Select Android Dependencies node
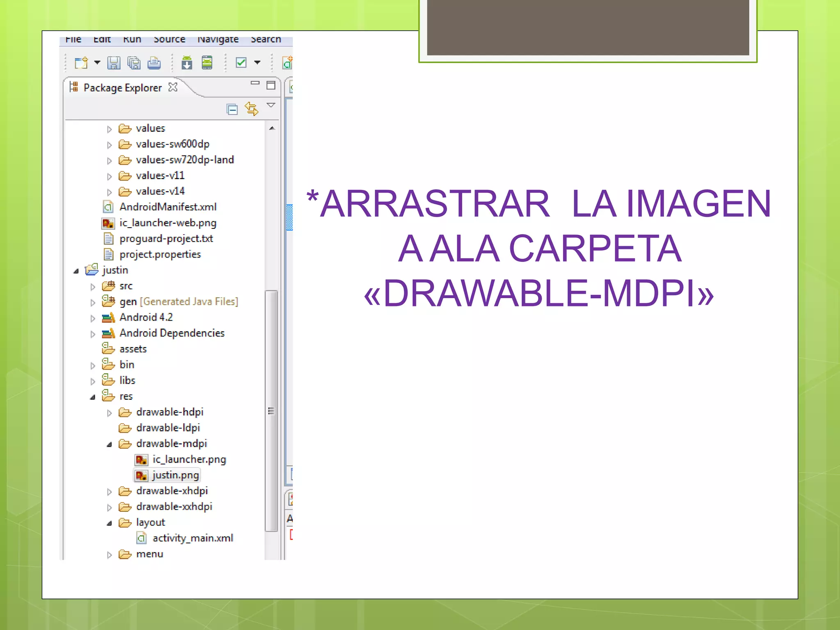Image resolution: width=840 pixels, height=630 pixels. coord(172,333)
